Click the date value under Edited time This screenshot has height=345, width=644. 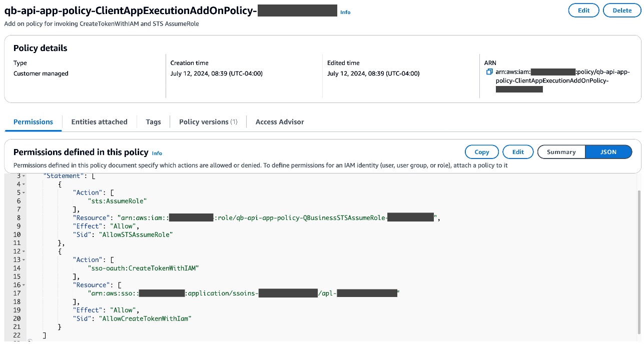click(x=374, y=73)
